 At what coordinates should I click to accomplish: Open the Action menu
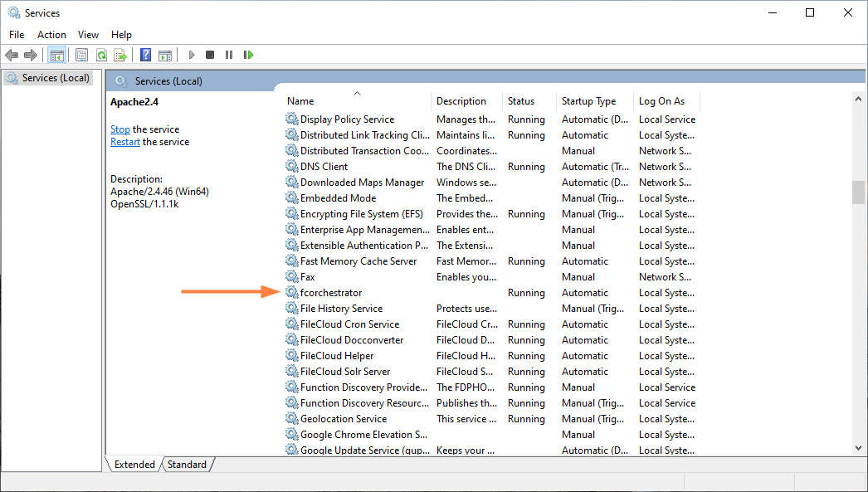point(51,35)
